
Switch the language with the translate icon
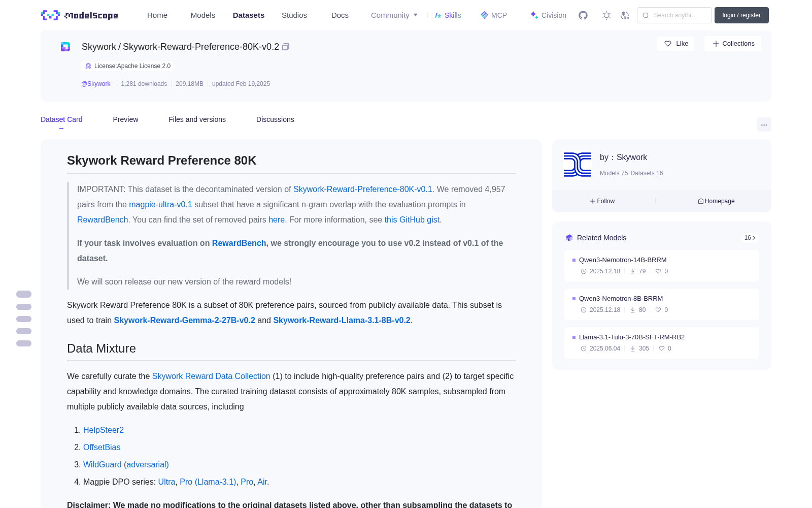pyautogui.click(x=625, y=15)
